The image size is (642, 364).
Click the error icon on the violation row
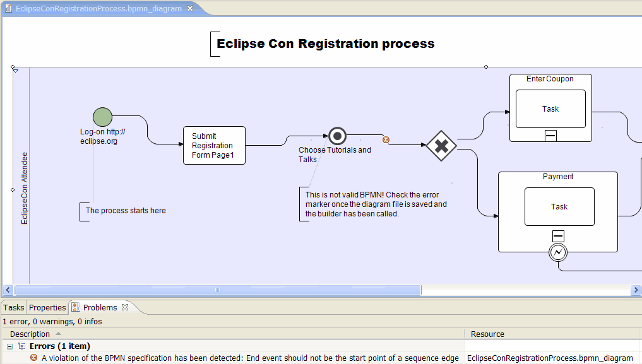[33, 358]
